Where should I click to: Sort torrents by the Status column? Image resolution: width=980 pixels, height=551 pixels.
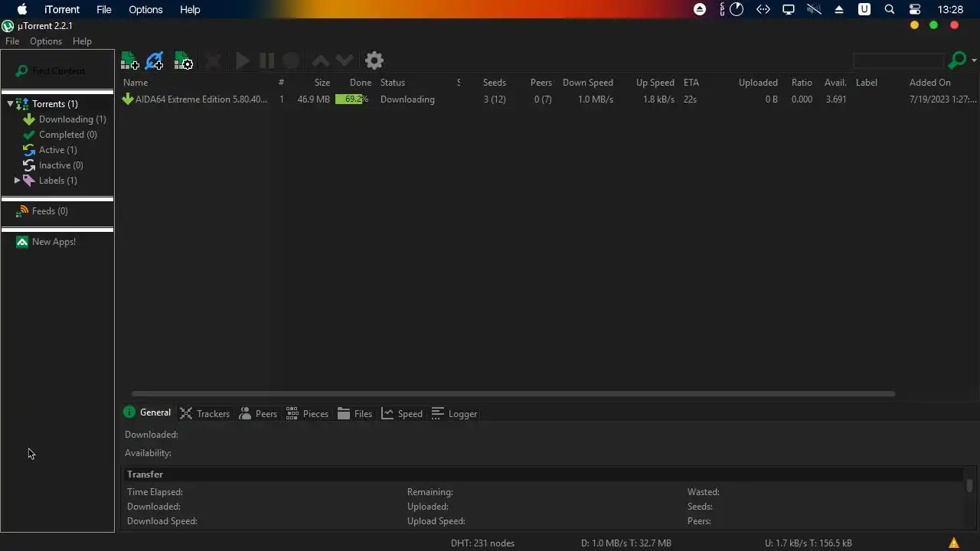pyautogui.click(x=393, y=83)
